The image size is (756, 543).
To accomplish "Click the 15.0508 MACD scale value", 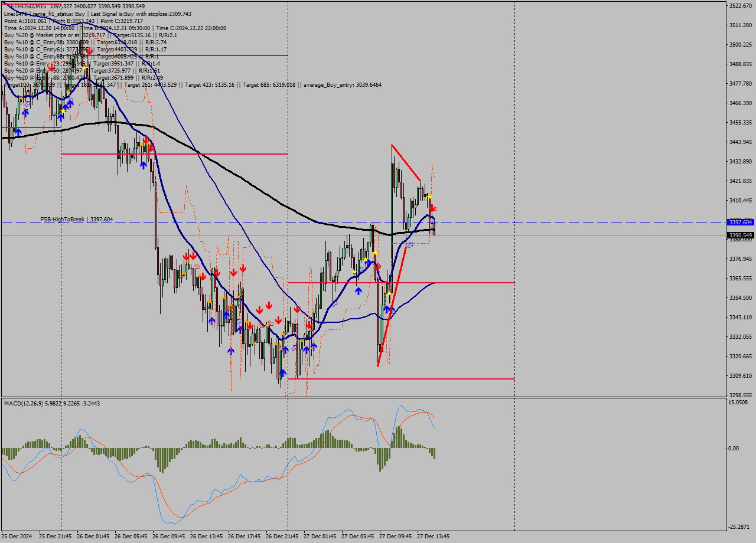I will pyautogui.click(x=739, y=403).
